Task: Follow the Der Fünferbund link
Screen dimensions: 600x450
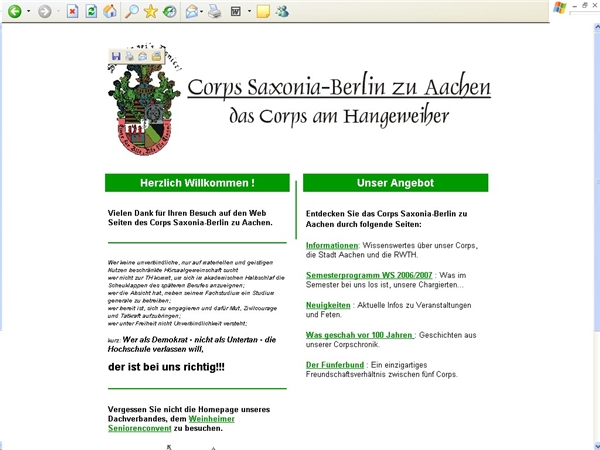Action: 335,365
